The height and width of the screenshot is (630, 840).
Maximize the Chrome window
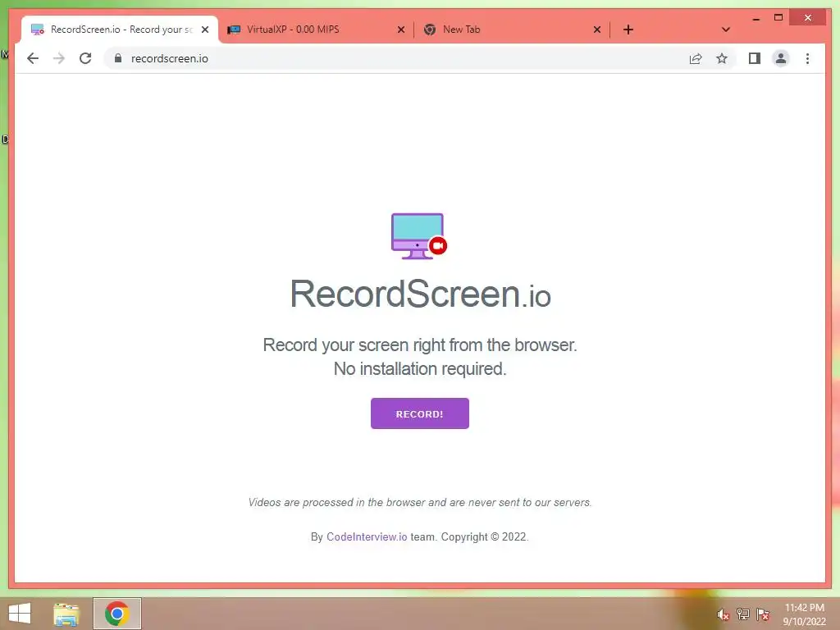point(778,18)
